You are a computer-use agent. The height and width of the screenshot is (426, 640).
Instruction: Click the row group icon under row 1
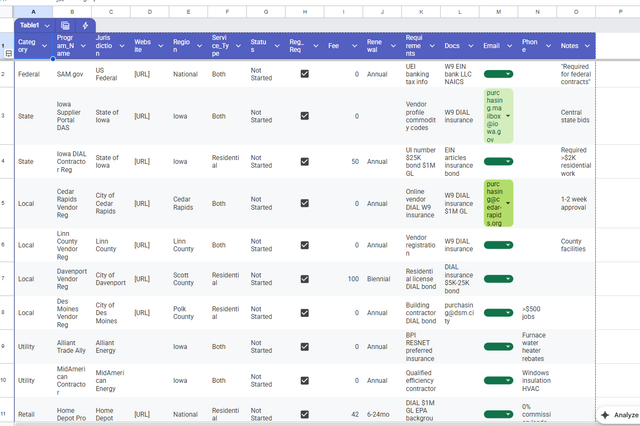(x=8, y=53)
